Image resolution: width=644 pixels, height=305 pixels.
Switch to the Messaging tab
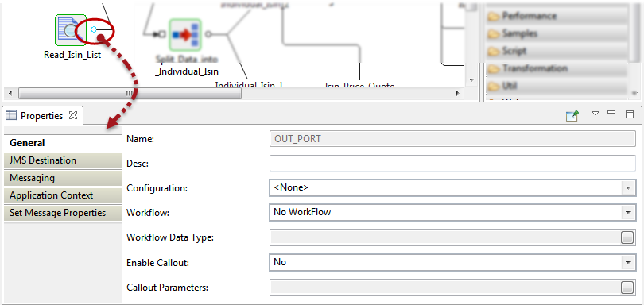tap(63, 178)
